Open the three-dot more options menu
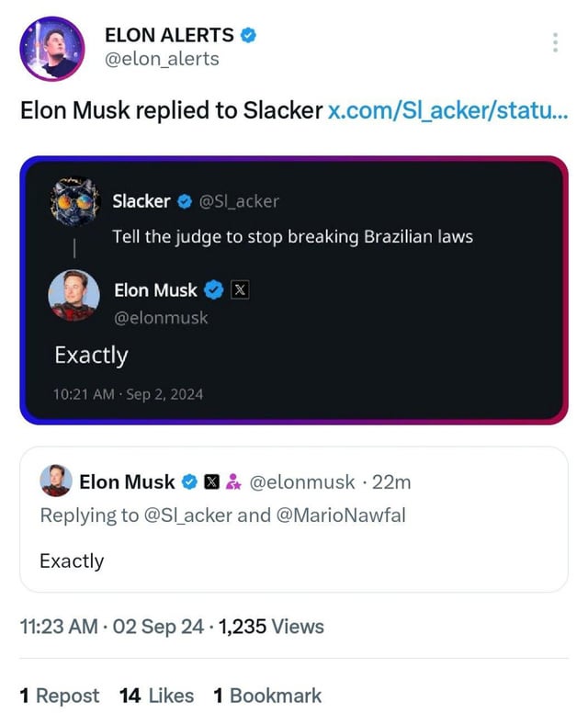The image size is (588, 713). click(x=555, y=42)
